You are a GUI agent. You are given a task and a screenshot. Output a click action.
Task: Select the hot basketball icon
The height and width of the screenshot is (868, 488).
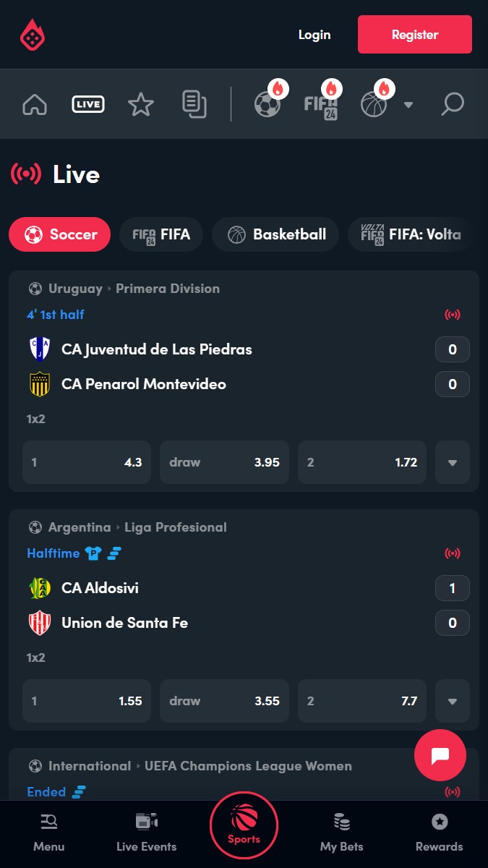[x=374, y=104]
